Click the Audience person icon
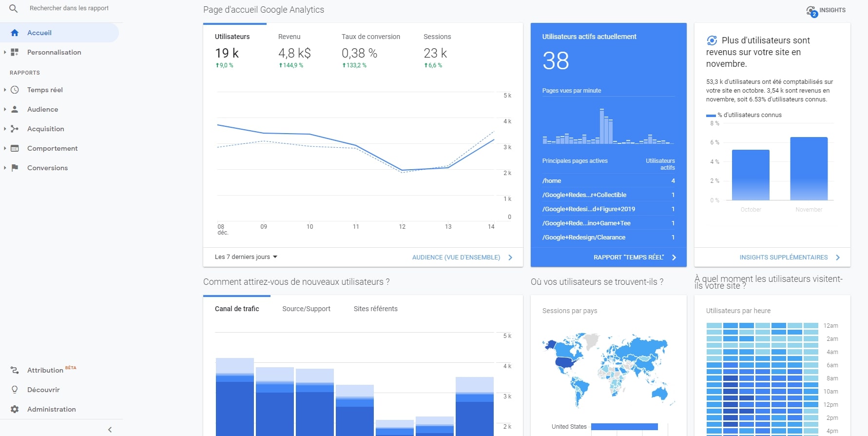Image resolution: width=868 pixels, height=436 pixels. click(15, 109)
